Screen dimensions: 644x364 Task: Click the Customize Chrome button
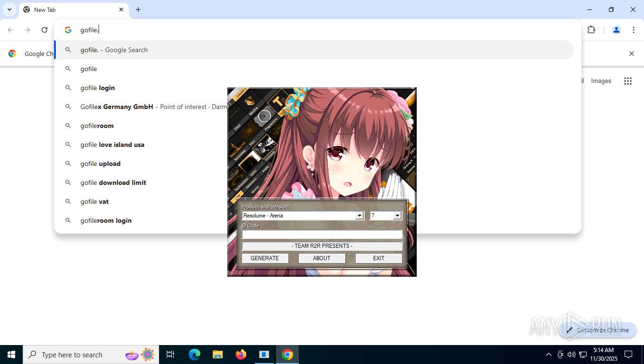pos(598,330)
